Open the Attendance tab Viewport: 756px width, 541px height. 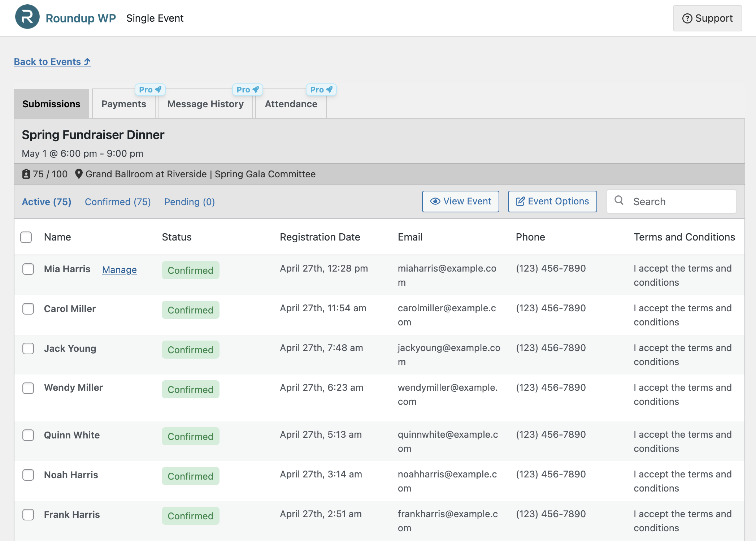291,104
